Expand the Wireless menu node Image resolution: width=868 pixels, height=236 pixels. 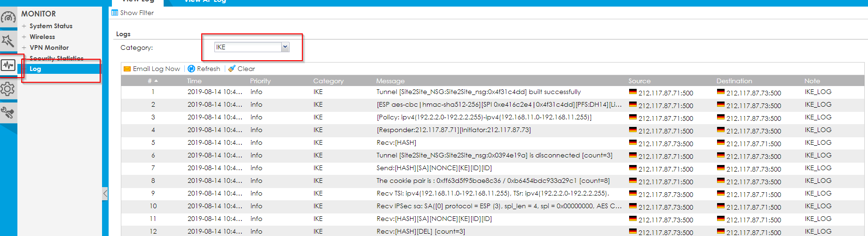tap(24, 37)
